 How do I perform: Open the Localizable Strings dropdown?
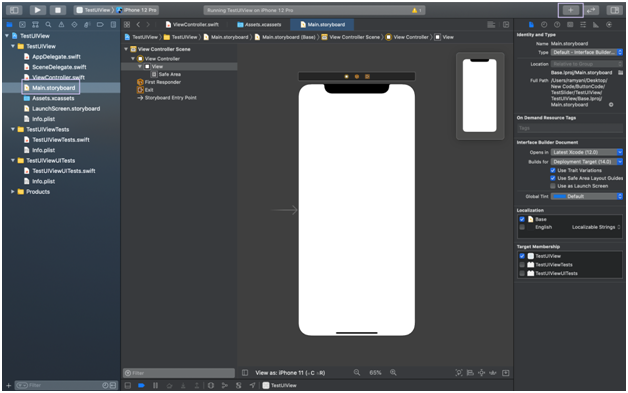[596, 227]
